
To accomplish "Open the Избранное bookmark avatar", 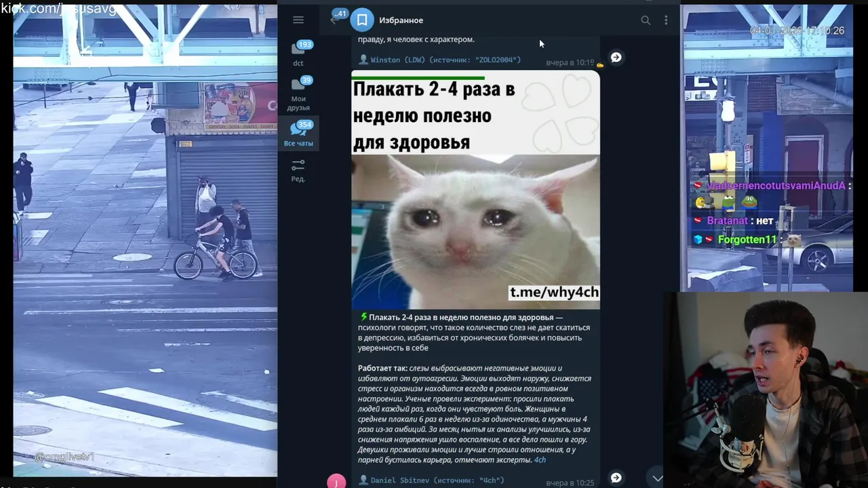I will (362, 20).
